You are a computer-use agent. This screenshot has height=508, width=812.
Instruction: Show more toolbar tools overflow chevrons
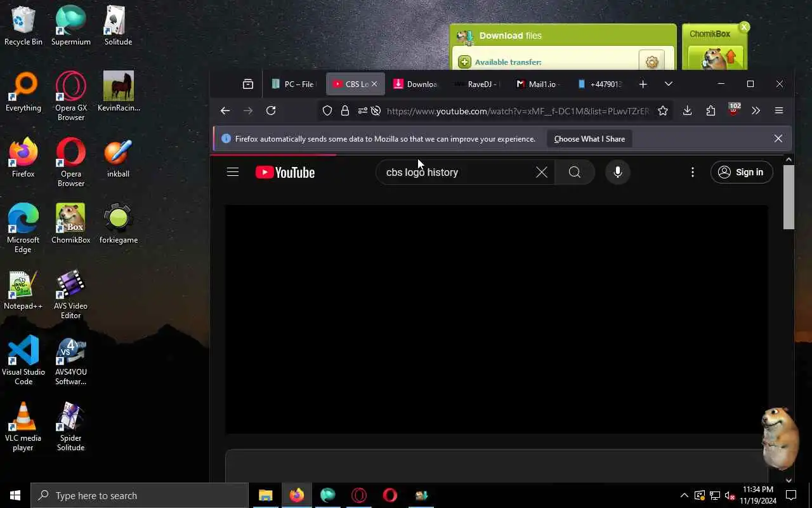[x=756, y=110]
